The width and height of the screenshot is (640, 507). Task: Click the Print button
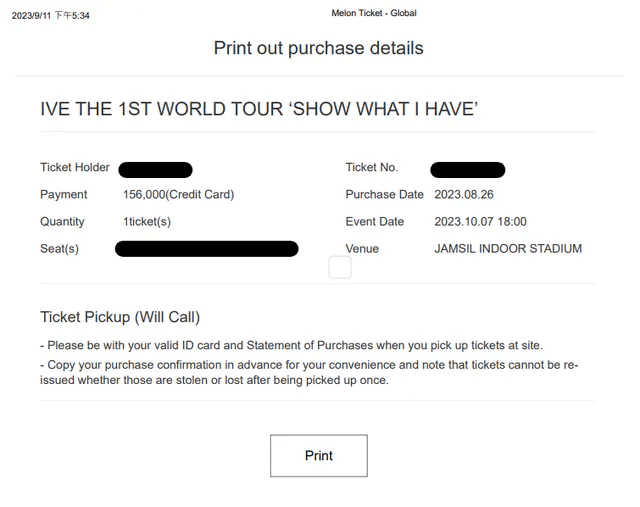click(x=318, y=455)
